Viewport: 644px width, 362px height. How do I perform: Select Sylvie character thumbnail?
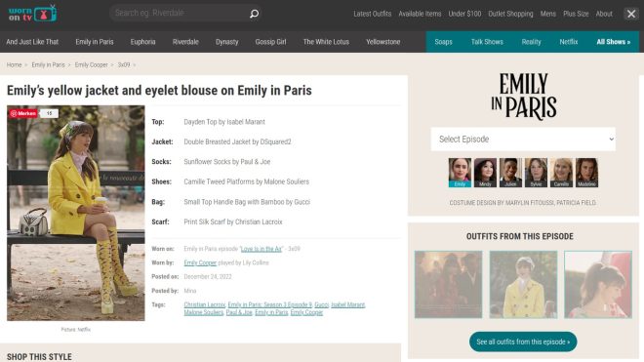pos(536,173)
